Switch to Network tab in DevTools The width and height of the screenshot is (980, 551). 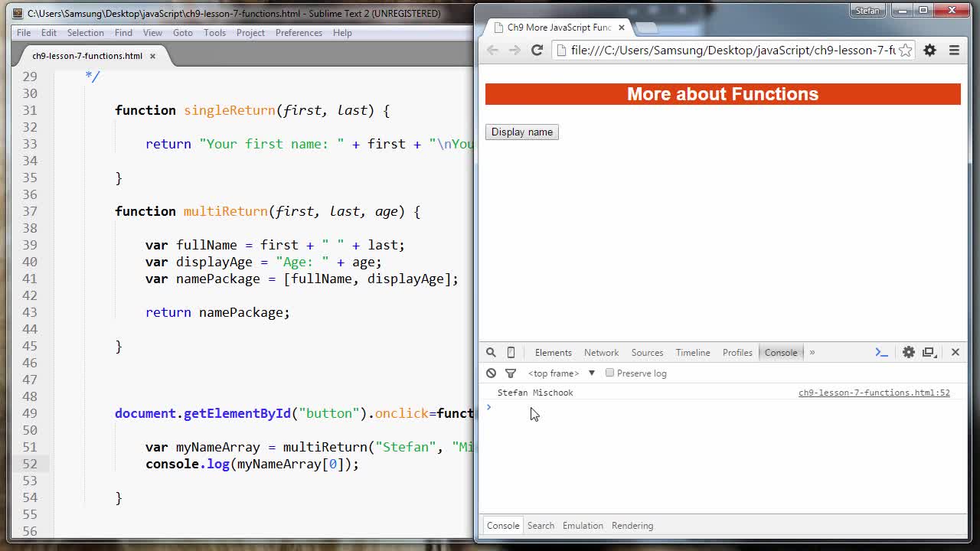point(601,353)
